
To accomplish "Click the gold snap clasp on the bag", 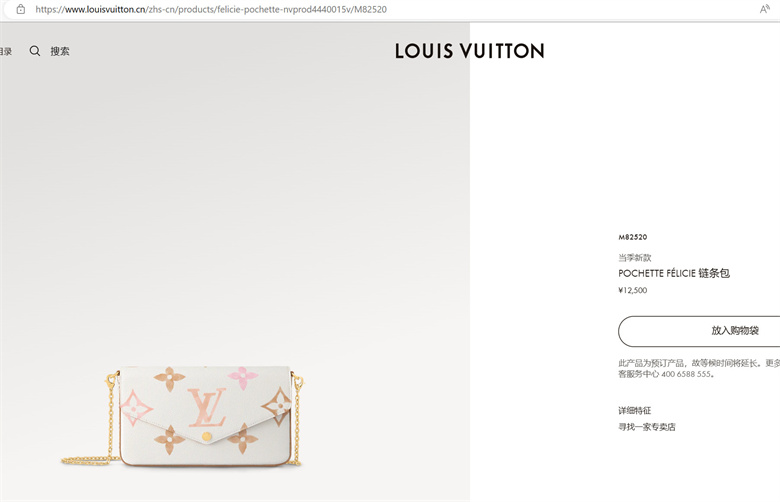I will 207,436.
